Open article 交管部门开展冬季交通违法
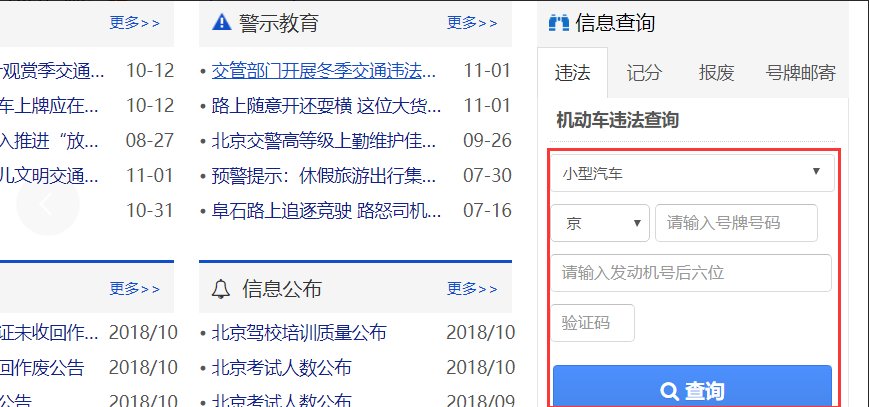Viewport: 869px width, 407px height. (x=324, y=71)
